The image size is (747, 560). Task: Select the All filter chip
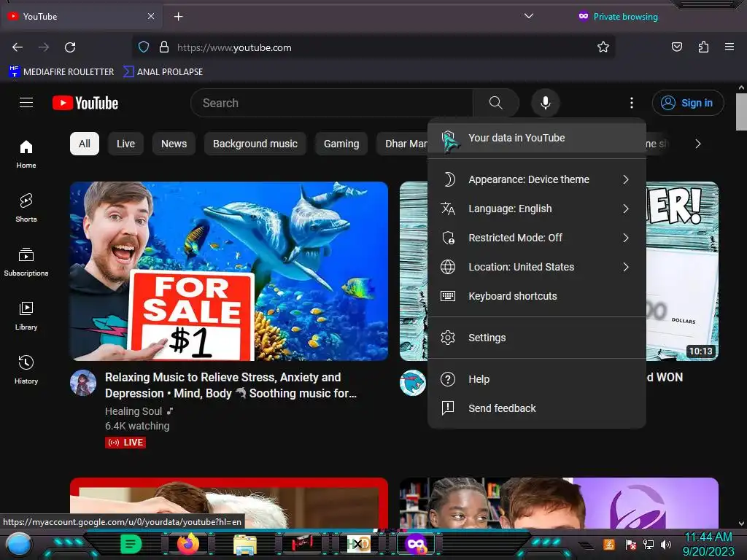pos(85,144)
